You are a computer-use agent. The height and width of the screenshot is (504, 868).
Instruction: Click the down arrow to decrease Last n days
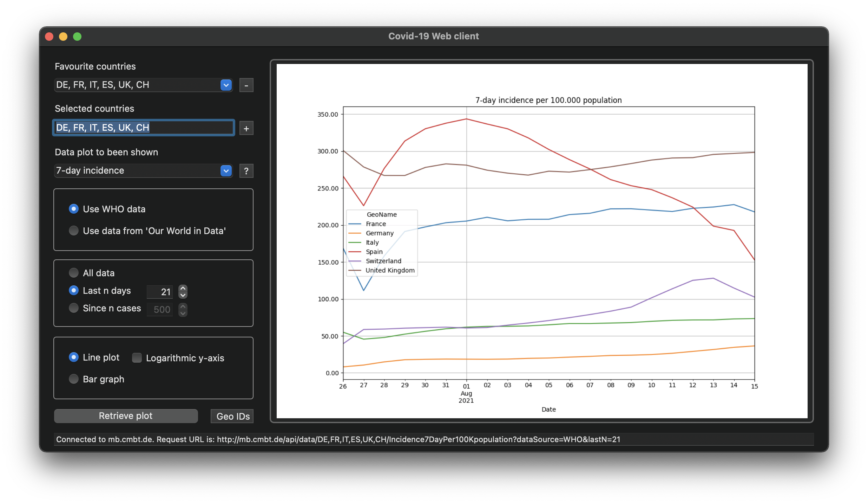[183, 296]
